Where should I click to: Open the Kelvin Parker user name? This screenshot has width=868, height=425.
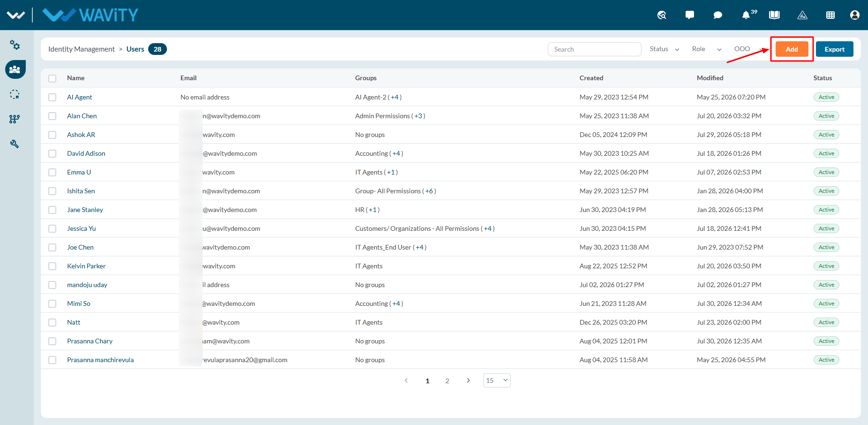pyautogui.click(x=86, y=266)
